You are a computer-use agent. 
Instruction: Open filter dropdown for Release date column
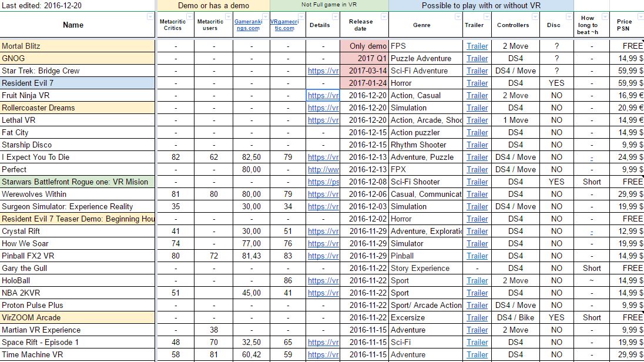tap(384, 17)
